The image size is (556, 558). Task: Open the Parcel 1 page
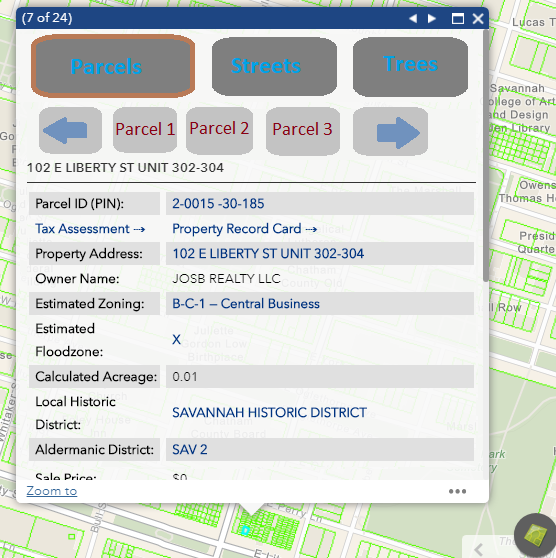[145, 130]
